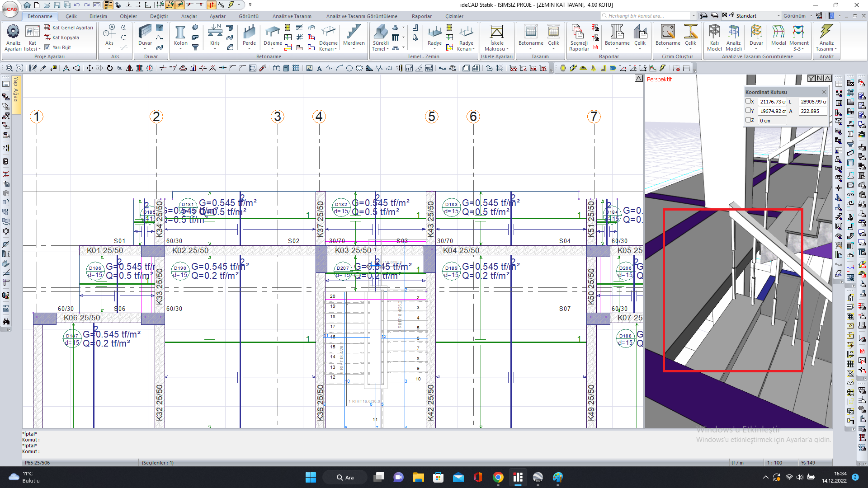Switch to the Birleşim tab
The image size is (868, 488).
coord(98,16)
